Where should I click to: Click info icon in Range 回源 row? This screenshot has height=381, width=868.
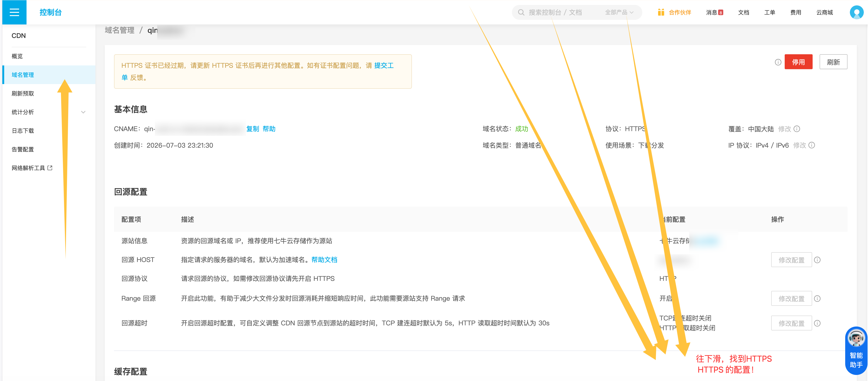(817, 299)
